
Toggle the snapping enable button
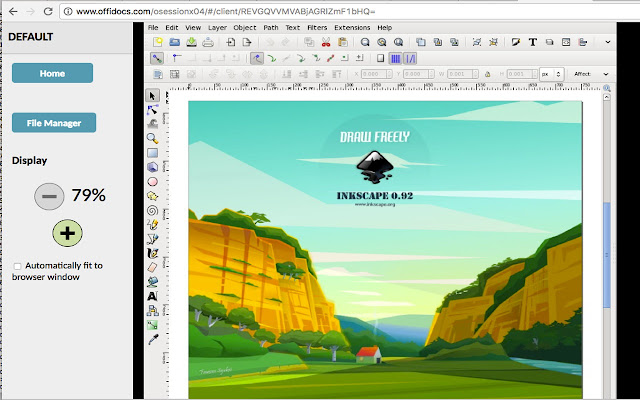point(157,58)
